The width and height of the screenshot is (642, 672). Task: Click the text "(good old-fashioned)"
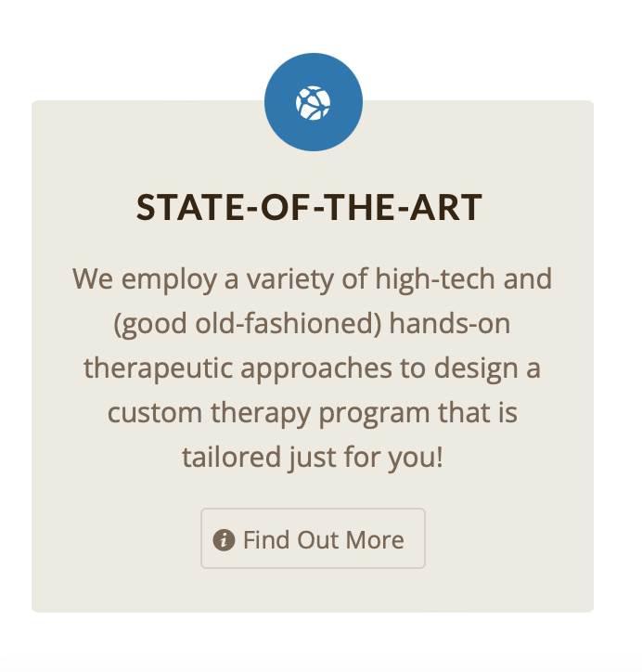click(x=247, y=324)
